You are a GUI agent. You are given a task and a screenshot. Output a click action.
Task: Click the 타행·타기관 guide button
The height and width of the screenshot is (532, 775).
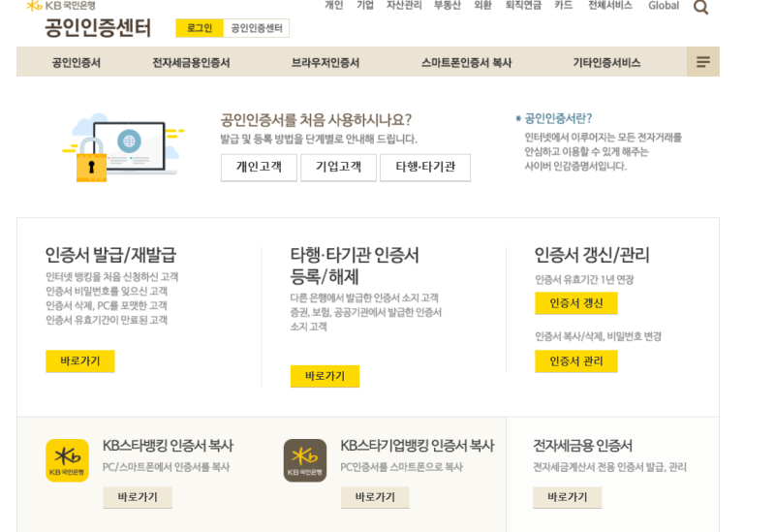(x=425, y=167)
